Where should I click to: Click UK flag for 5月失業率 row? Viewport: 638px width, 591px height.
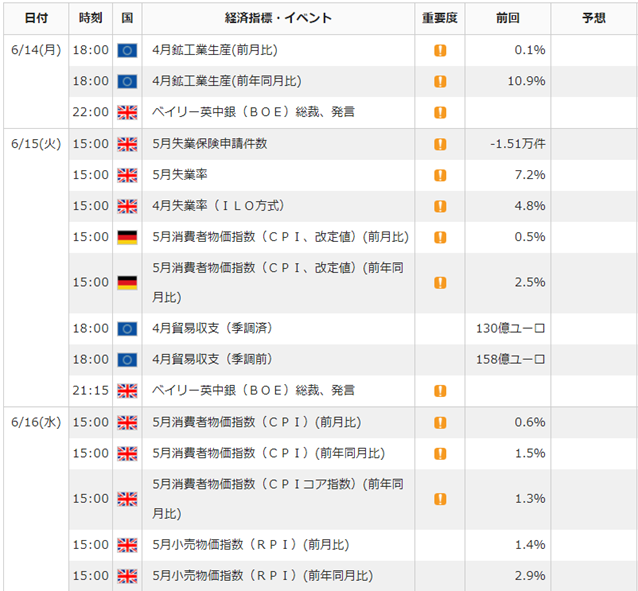127,175
